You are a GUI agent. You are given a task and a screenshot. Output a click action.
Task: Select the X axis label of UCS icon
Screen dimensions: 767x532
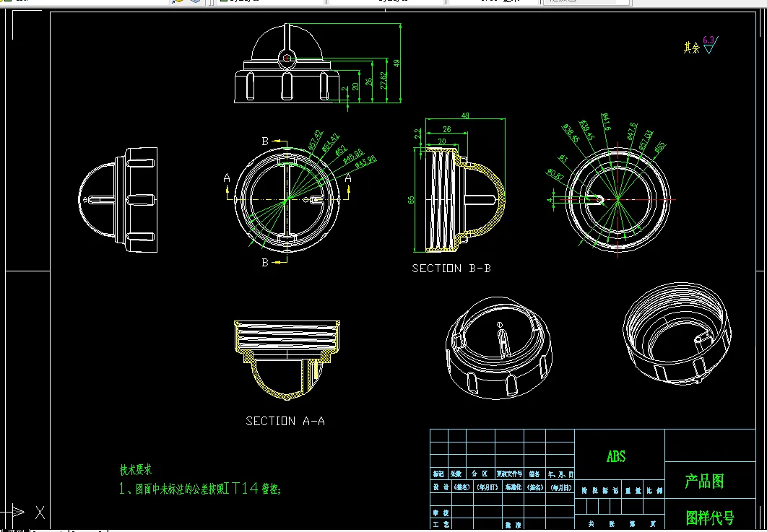(x=40, y=513)
